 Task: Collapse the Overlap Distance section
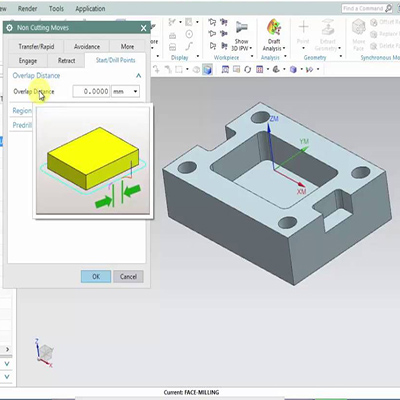coord(138,76)
